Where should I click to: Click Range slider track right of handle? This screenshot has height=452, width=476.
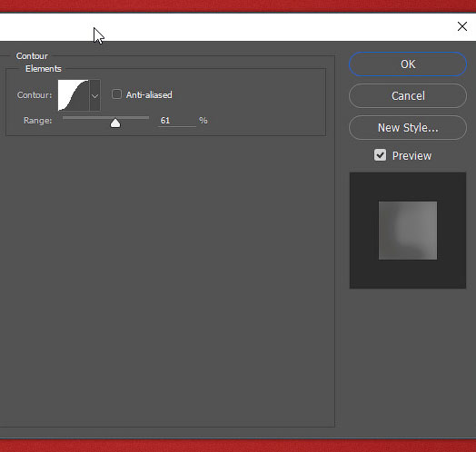tap(134, 118)
